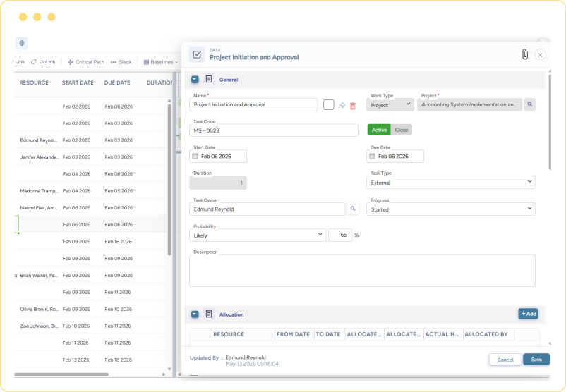
Task: Collapse the Allocation section
Action: click(195, 314)
